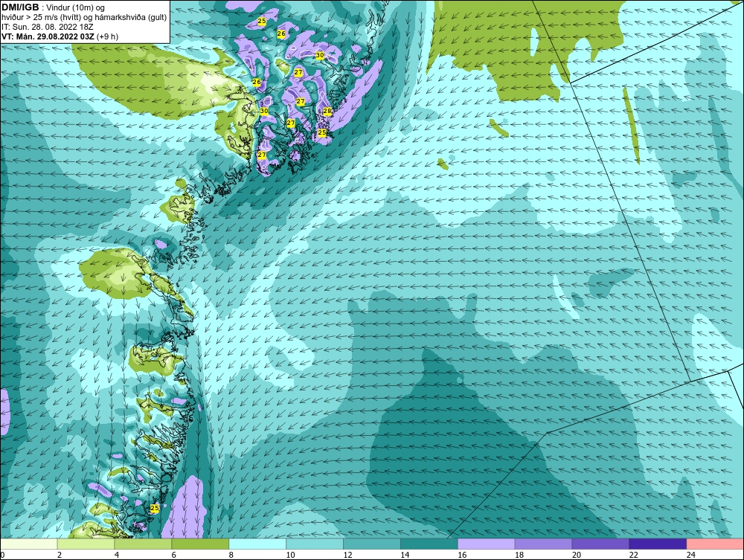Click legend scale value '16'
This screenshot has width=744, height=560.
coord(462,555)
